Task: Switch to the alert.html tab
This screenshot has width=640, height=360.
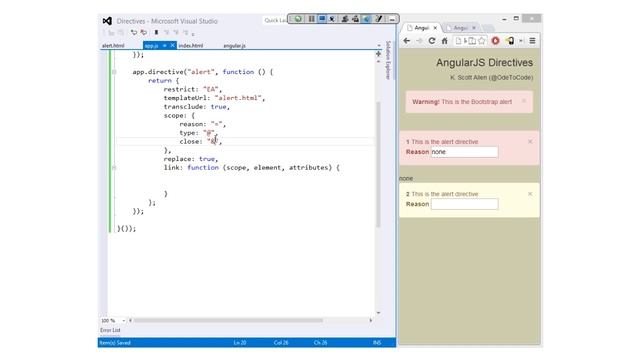Action: [x=113, y=46]
